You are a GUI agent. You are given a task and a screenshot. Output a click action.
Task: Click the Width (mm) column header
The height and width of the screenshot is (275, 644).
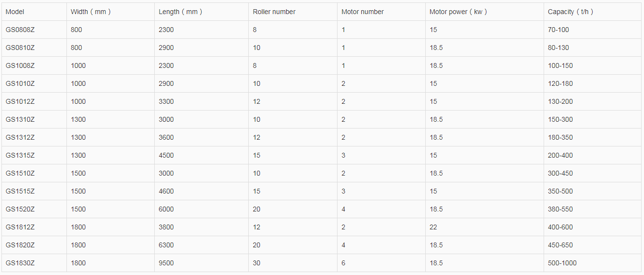click(90, 12)
